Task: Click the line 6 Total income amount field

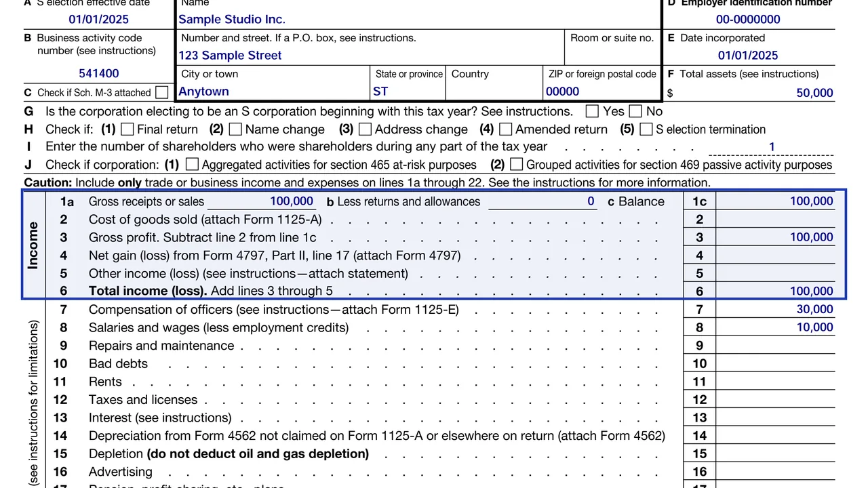Action: click(776, 291)
